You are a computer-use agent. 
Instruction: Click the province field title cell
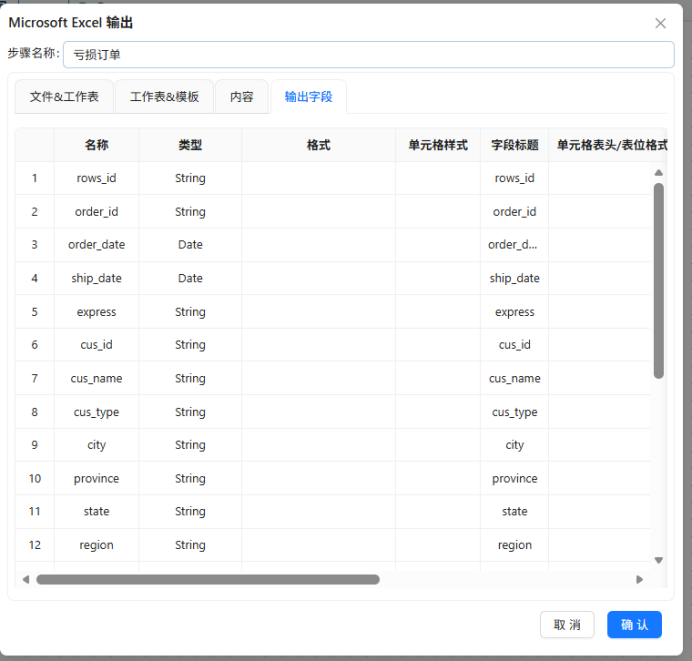pos(515,479)
